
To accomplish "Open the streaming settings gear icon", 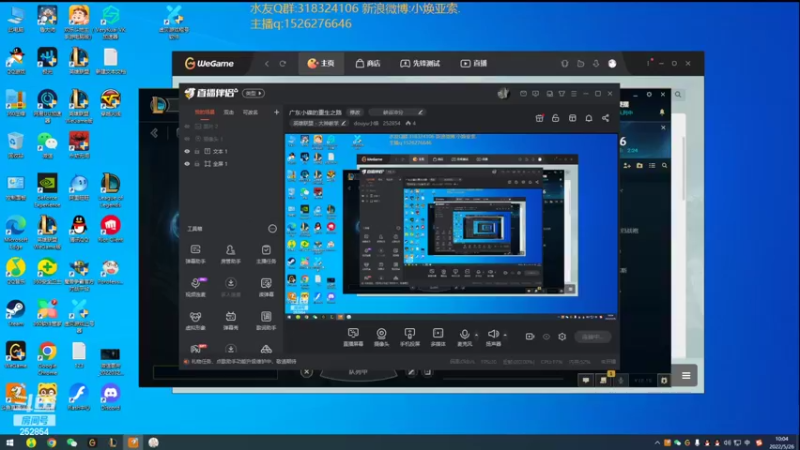I will click(562, 337).
